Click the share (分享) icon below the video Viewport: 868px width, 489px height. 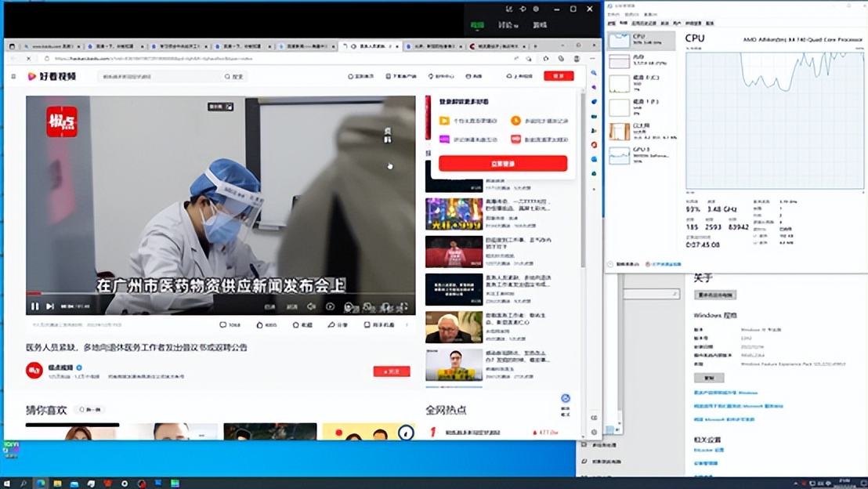331,324
